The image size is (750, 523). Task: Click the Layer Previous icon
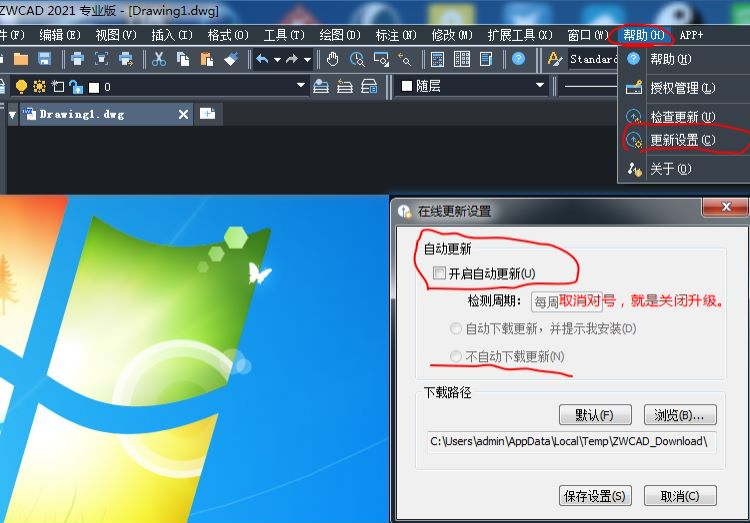[345, 87]
